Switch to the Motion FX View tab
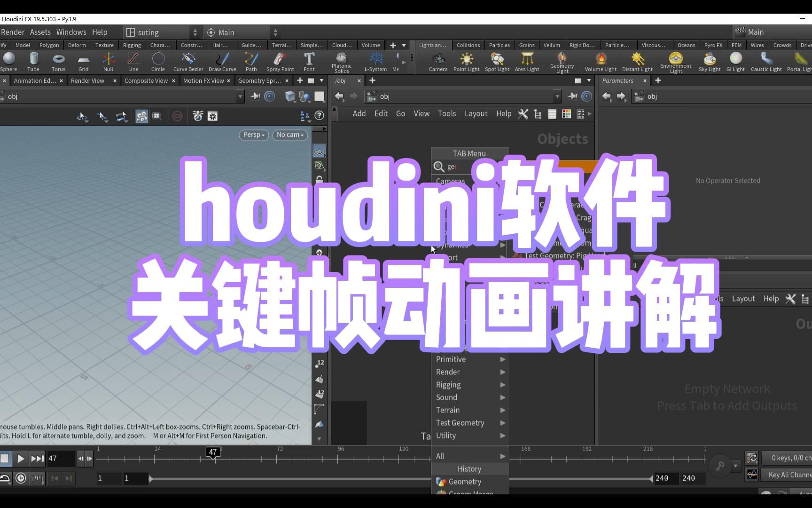Image resolution: width=812 pixels, height=508 pixels. click(203, 80)
